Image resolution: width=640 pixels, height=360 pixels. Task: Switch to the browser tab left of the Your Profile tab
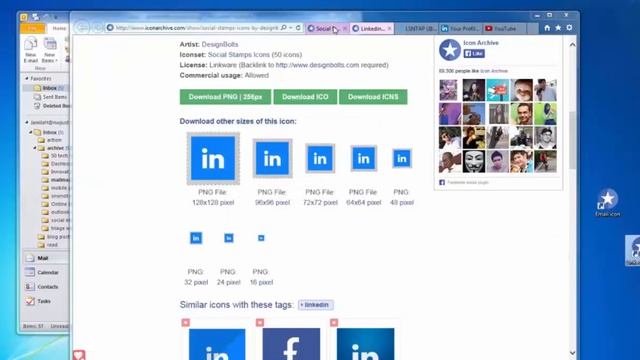[417, 29]
